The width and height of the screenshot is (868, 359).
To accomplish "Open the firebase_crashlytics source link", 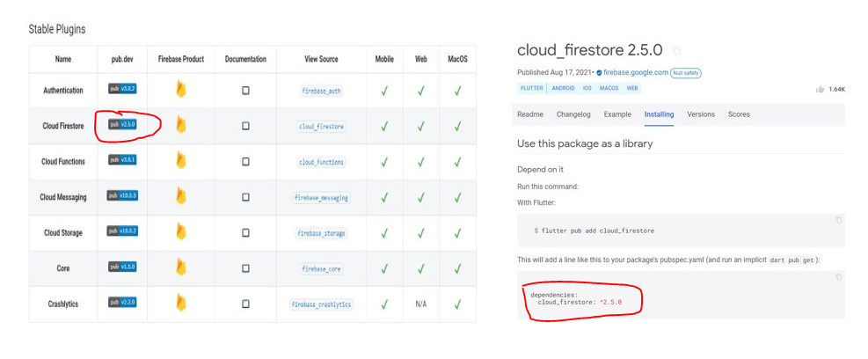I will 322,304.
